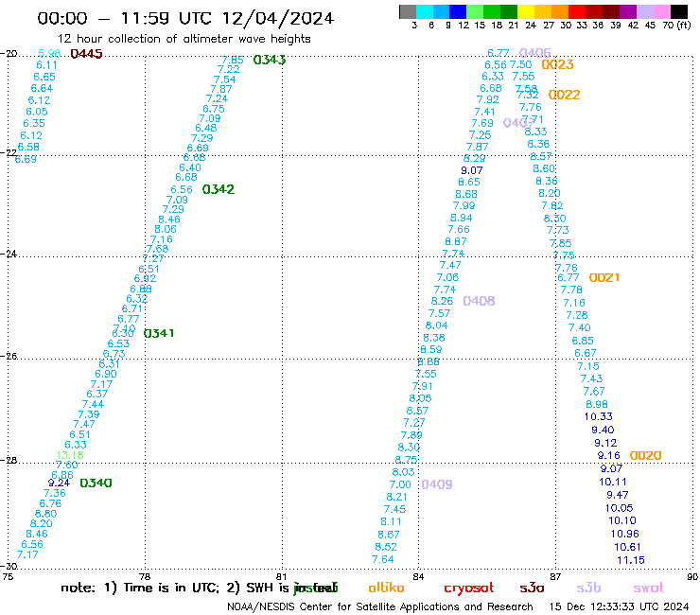Select the orange time label 0020
Viewport: 700px width, 615px height.
pyautogui.click(x=645, y=455)
